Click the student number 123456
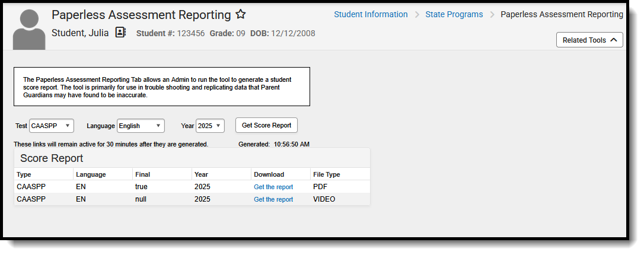 (x=190, y=33)
